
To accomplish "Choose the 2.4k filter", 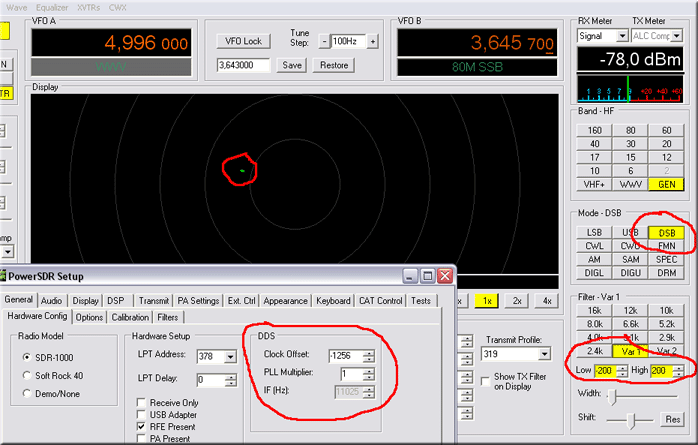I will [x=595, y=351].
